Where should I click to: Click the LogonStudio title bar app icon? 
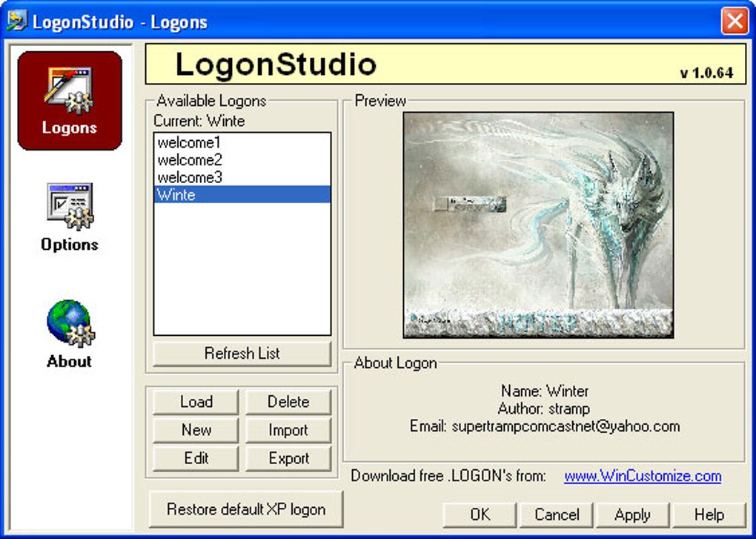tap(16, 22)
